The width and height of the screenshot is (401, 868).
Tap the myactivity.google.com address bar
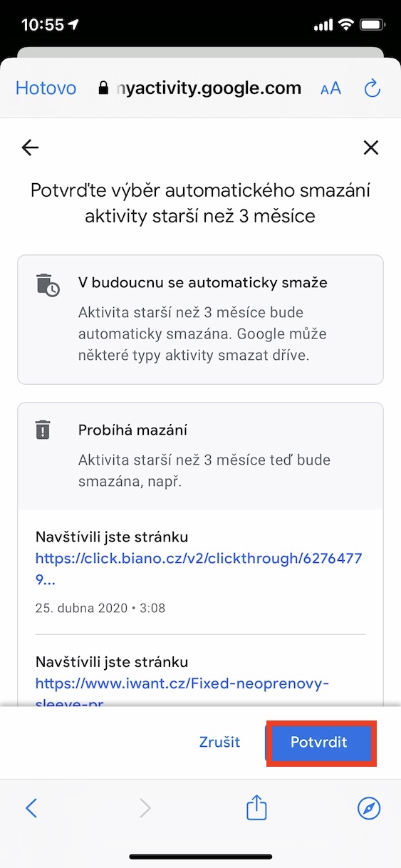click(x=199, y=88)
